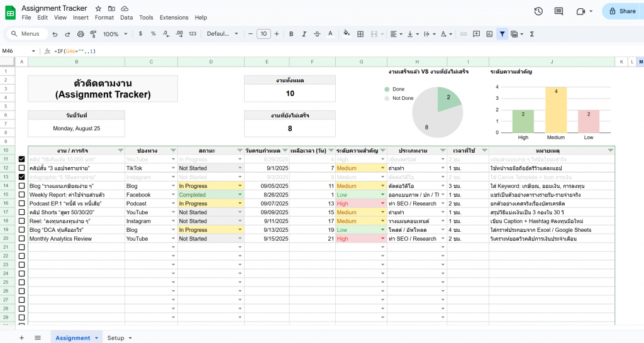This screenshot has width=644, height=343.
Task: Open the Format menu
Action: 104,18
